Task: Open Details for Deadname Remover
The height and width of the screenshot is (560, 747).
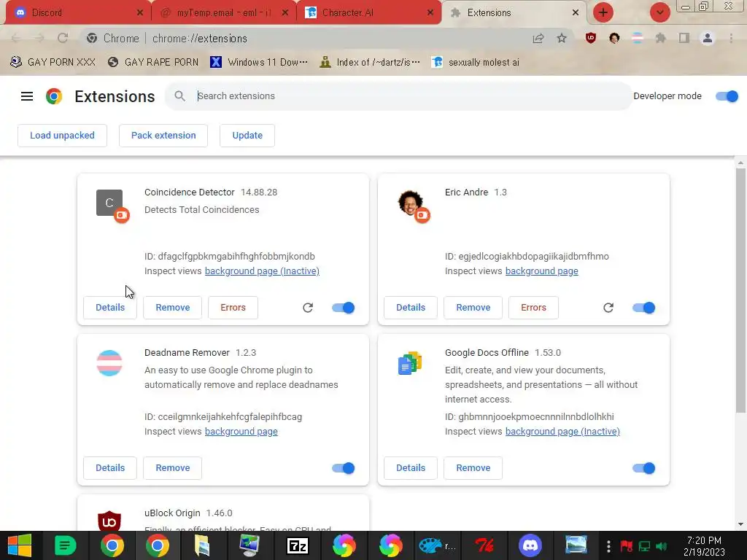Action: point(110,468)
